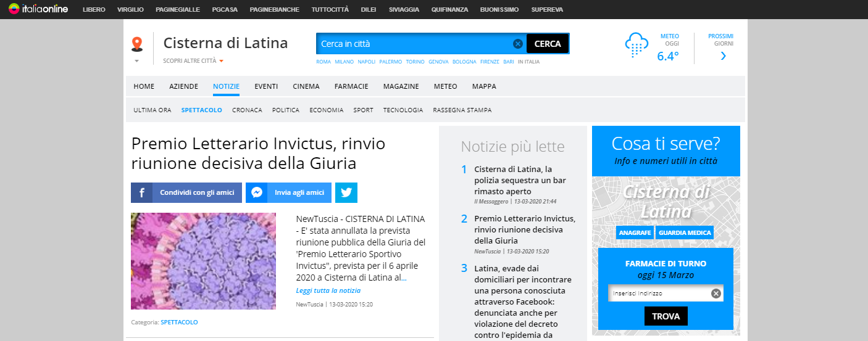Open the Cinema tab
This screenshot has height=341, width=868.
(x=306, y=86)
